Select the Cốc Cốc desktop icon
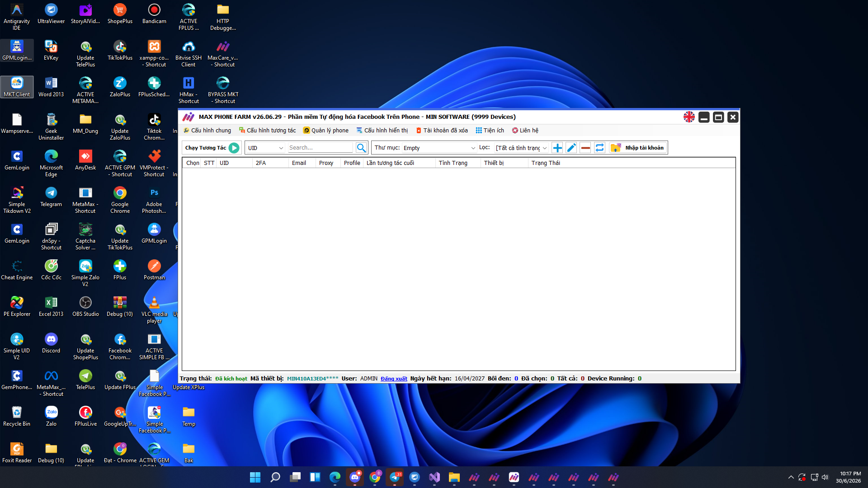Screen dimensions: 868x488 [x=51, y=270]
